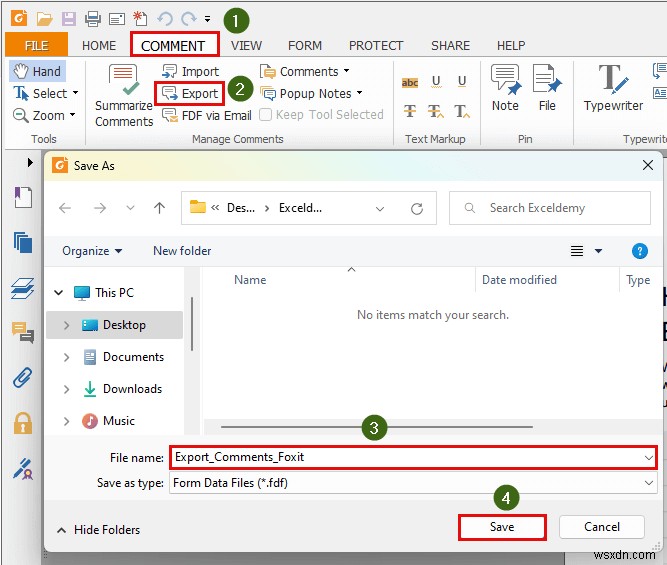Open Save as type combo box

coord(413,483)
